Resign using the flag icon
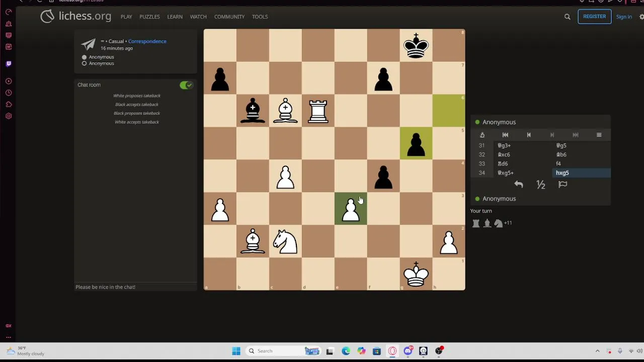 tap(563, 185)
